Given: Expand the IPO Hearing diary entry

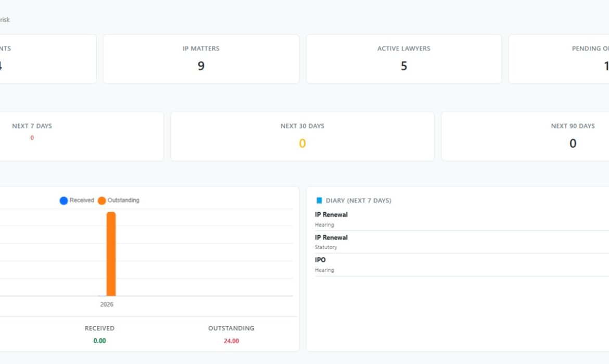Looking at the screenshot, I should point(320,259).
